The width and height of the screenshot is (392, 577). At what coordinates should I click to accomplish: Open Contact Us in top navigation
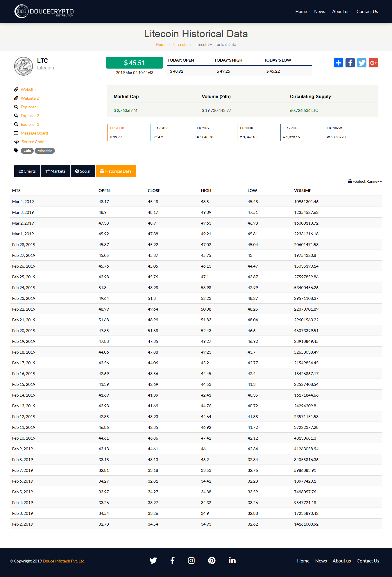point(367,12)
